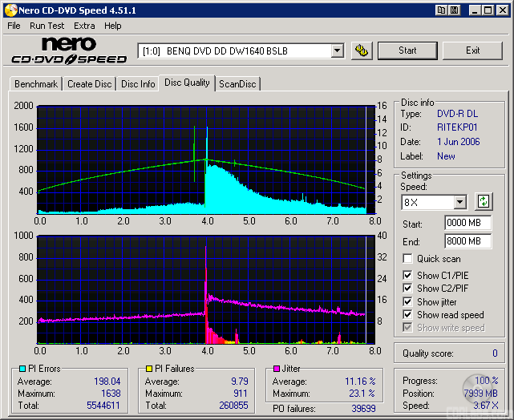This screenshot has height=420, width=514.
Task: Expand the BENQ drive selection dropdown
Action: click(337, 51)
